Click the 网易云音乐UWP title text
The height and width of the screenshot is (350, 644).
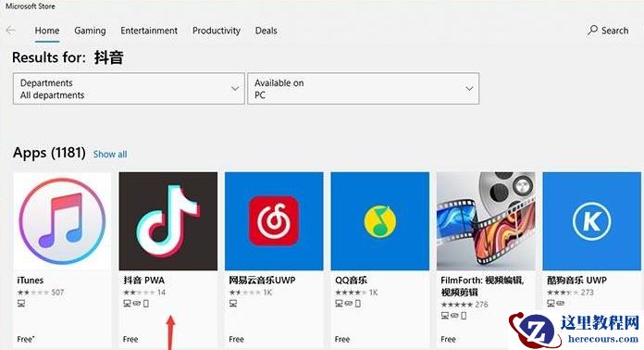(262, 281)
